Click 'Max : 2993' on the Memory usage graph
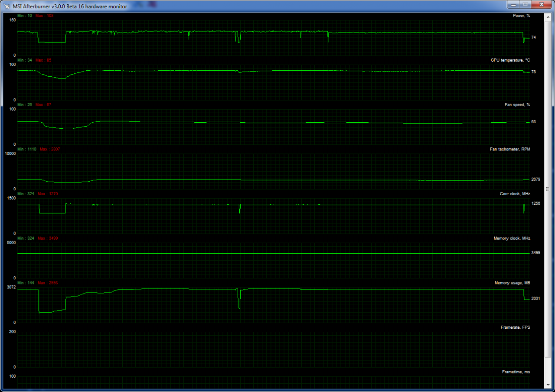Screen dimensions: 555x392 pos(48,283)
